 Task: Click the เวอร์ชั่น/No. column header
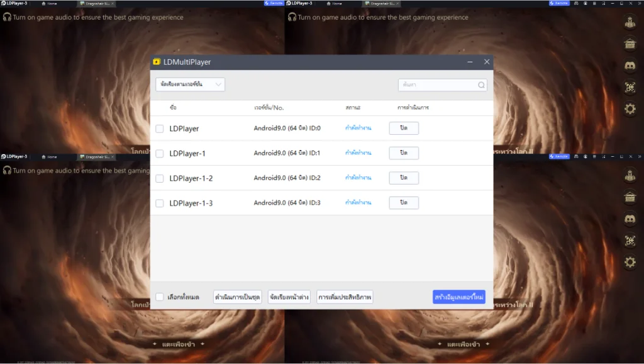click(269, 107)
